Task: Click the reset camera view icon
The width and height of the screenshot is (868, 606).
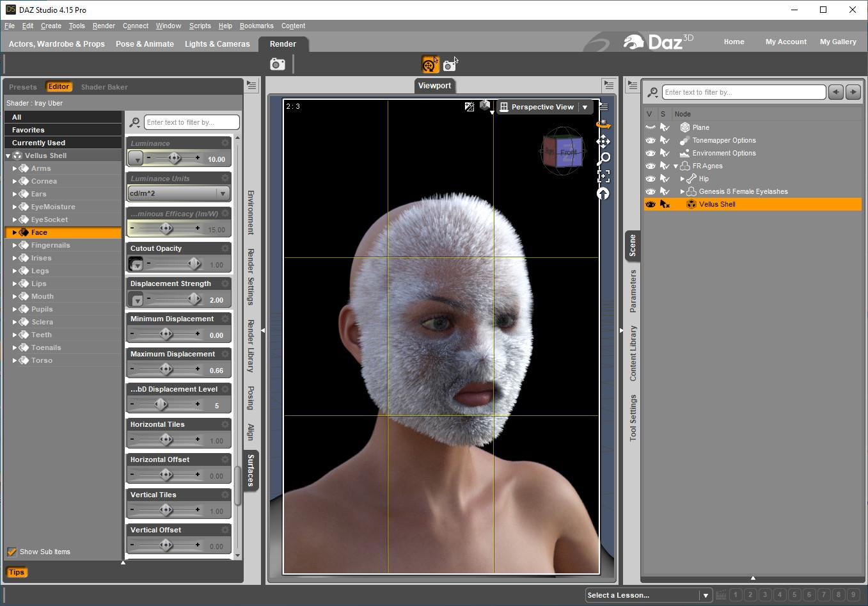Action: pos(603,193)
